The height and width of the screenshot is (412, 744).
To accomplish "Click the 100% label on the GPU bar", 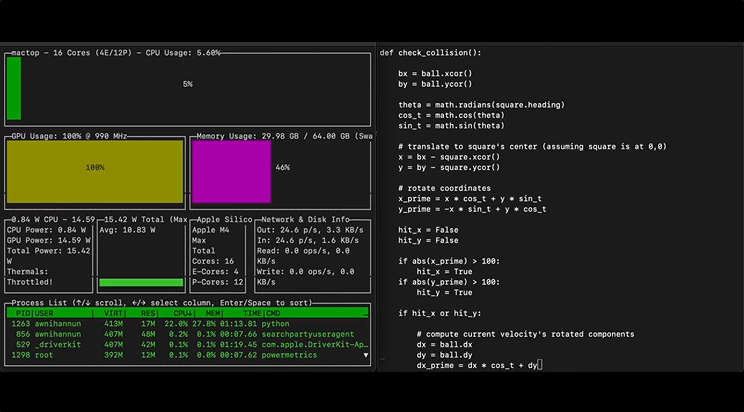I will pyautogui.click(x=95, y=168).
